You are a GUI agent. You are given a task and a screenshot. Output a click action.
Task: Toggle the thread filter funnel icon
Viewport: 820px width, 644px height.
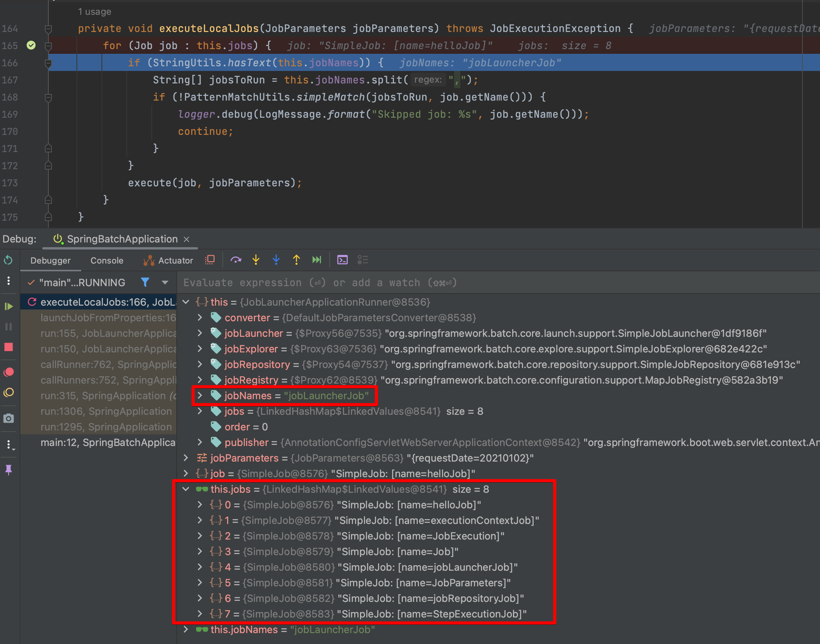[145, 282]
